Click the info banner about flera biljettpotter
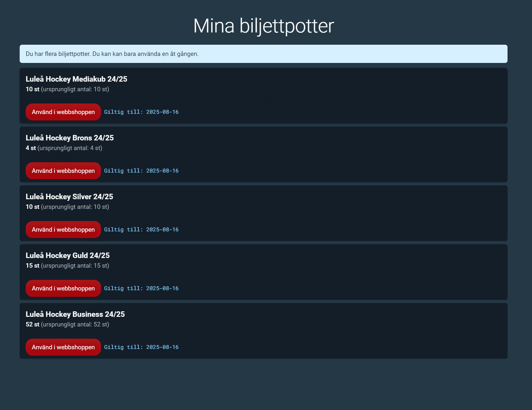The height and width of the screenshot is (410, 532). (x=263, y=54)
